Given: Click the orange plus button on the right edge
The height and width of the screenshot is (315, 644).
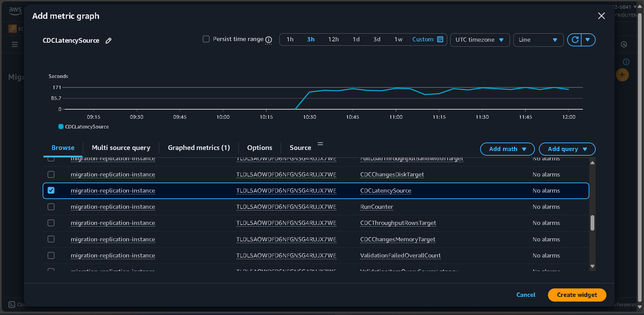Looking at the screenshot, I should 622,75.
